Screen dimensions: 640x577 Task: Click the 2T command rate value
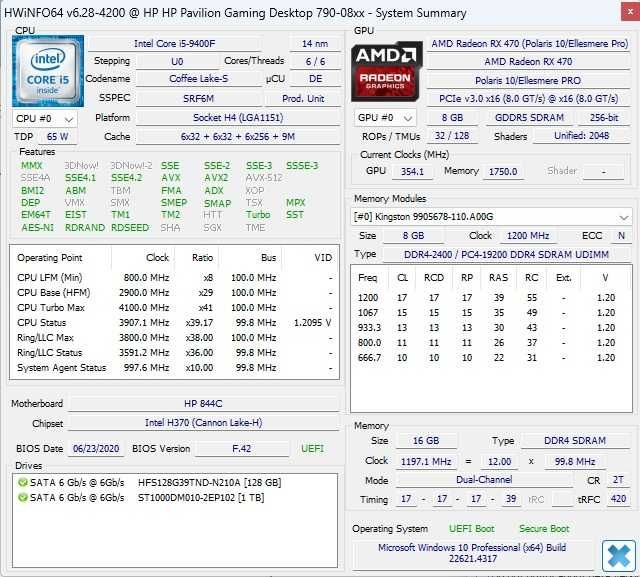618,480
